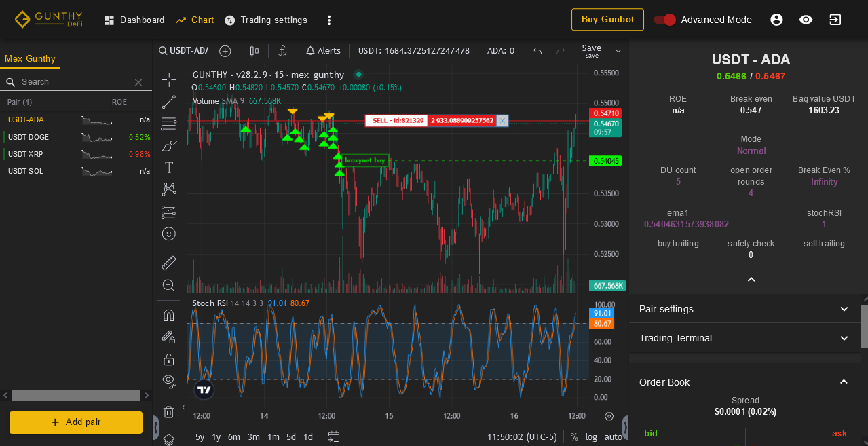Toggle log scale mode
868x446 pixels.
[x=592, y=437]
